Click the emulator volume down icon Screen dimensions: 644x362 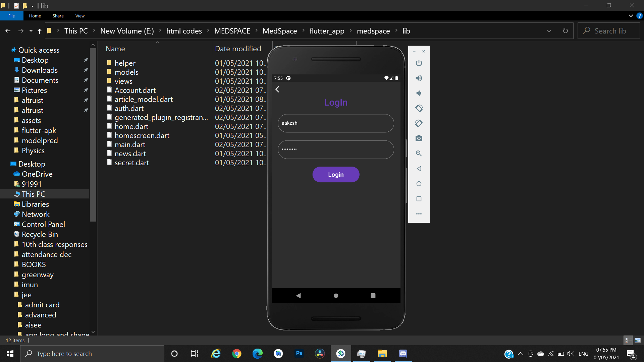pyautogui.click(x=419, y=93)
